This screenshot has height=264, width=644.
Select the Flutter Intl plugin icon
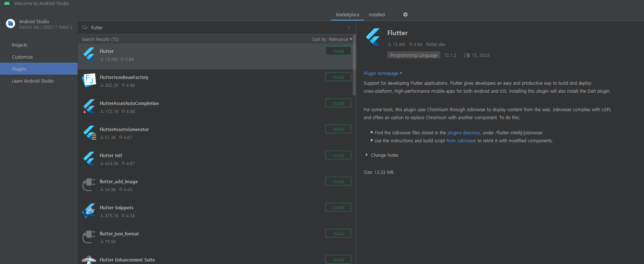click(89, 159)
